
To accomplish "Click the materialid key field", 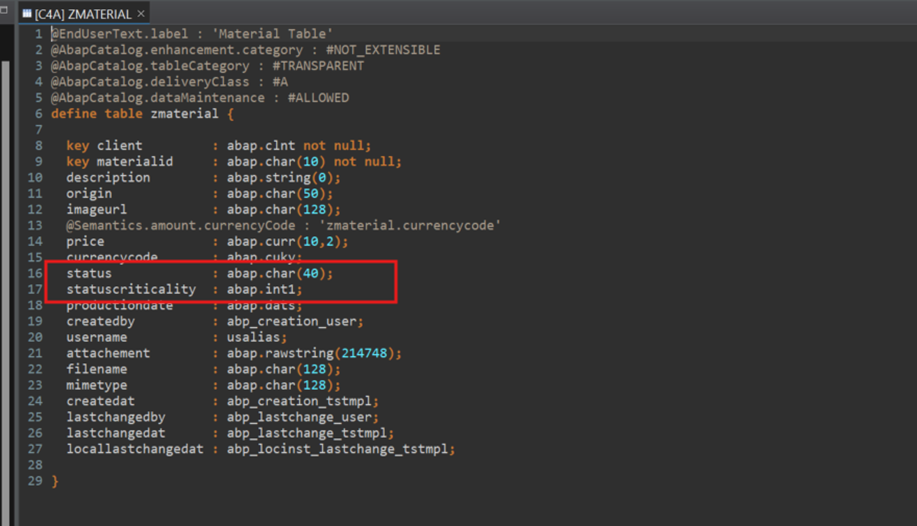I will 134,162.
